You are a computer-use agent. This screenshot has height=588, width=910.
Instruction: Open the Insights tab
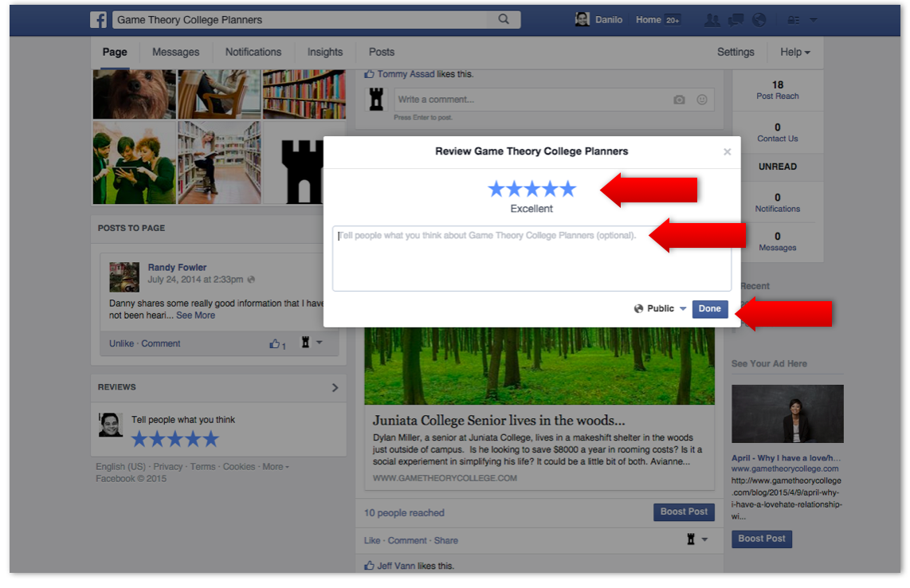[325, 53]
